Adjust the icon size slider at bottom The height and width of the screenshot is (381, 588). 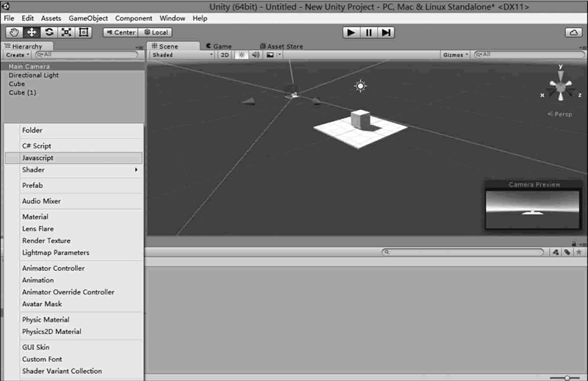[x=567, y=377]
